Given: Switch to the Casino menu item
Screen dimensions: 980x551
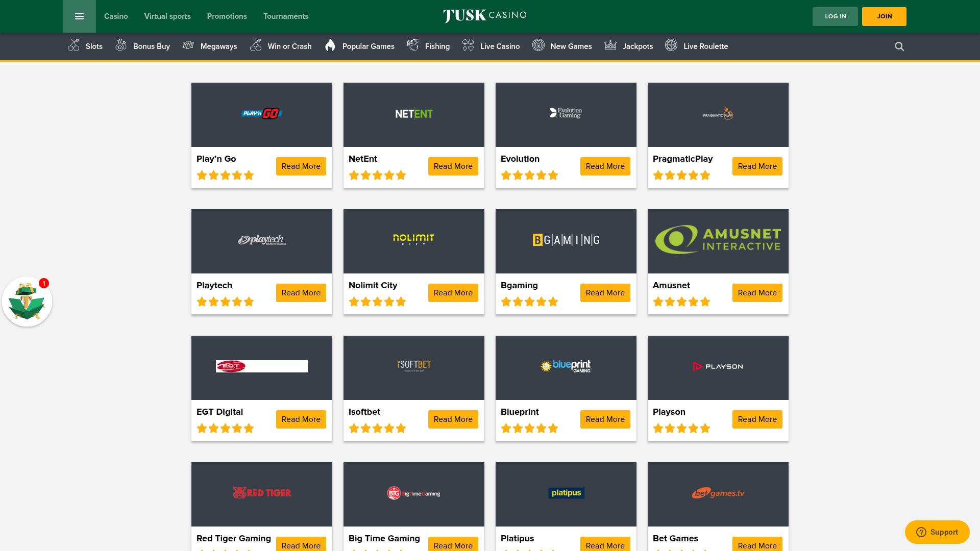Looking at the screenshot, I should [116, 16].
